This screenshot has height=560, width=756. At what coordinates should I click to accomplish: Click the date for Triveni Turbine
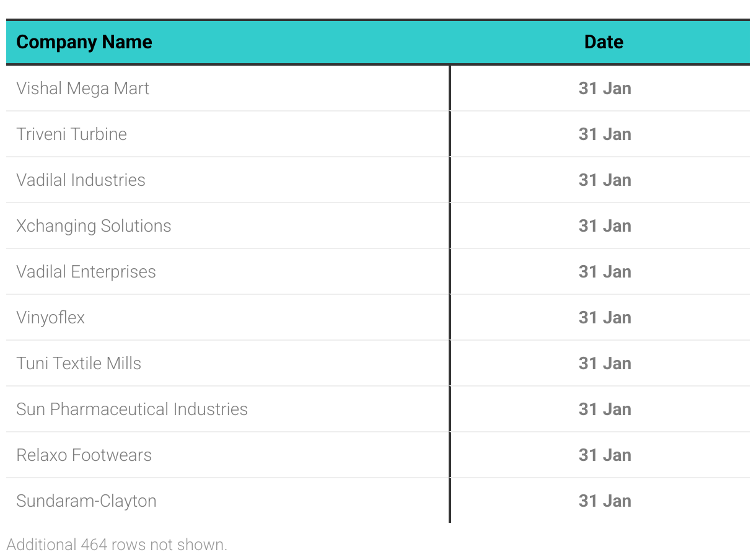tap(605, 134)
